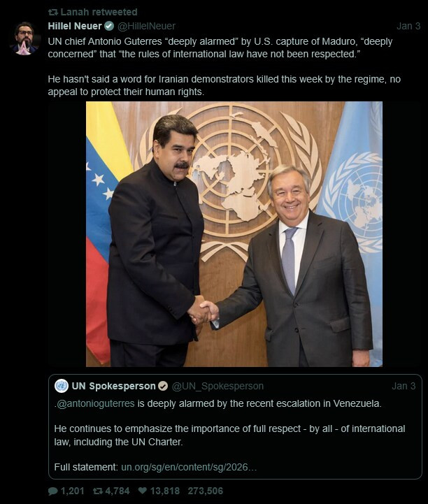Viewport: 428px width, 504px height.
Task: Click Hillel Neuer's verified badge
Action: point(109,26)
